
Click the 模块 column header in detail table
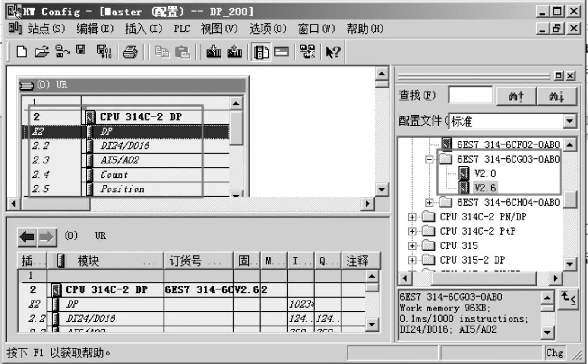[x=106, y=261]
